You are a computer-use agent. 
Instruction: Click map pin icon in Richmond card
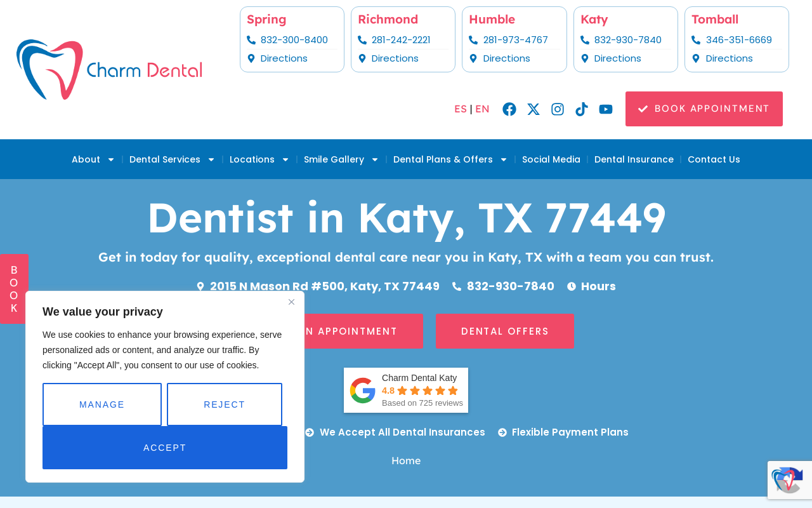tap(362, 58)
